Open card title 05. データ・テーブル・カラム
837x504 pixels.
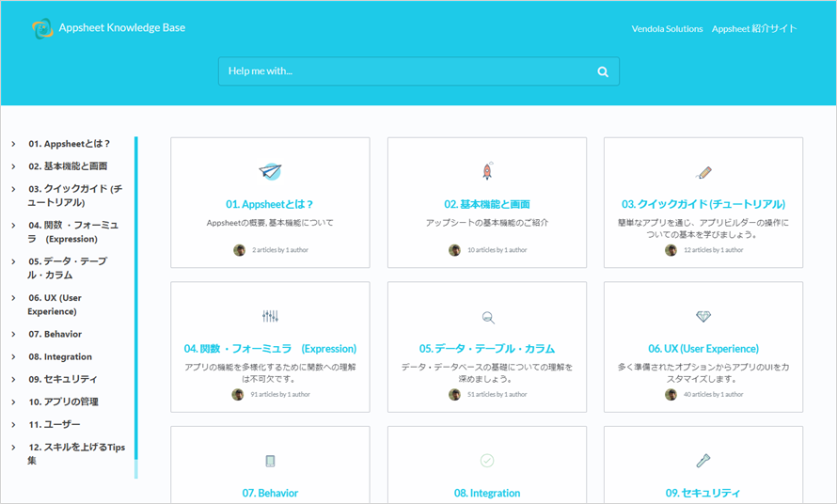(x=487, y=349)
